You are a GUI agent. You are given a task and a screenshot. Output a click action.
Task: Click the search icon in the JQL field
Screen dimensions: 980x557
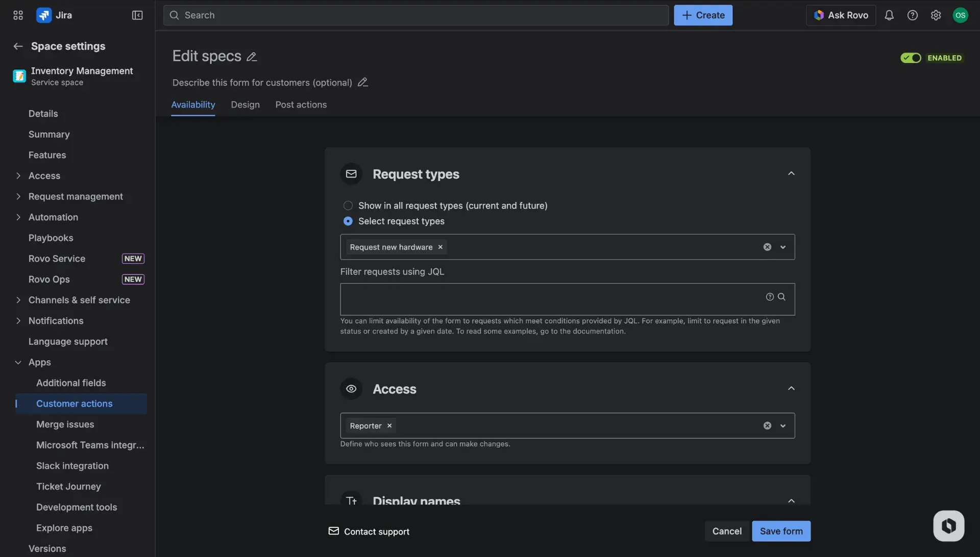(782, 296)
